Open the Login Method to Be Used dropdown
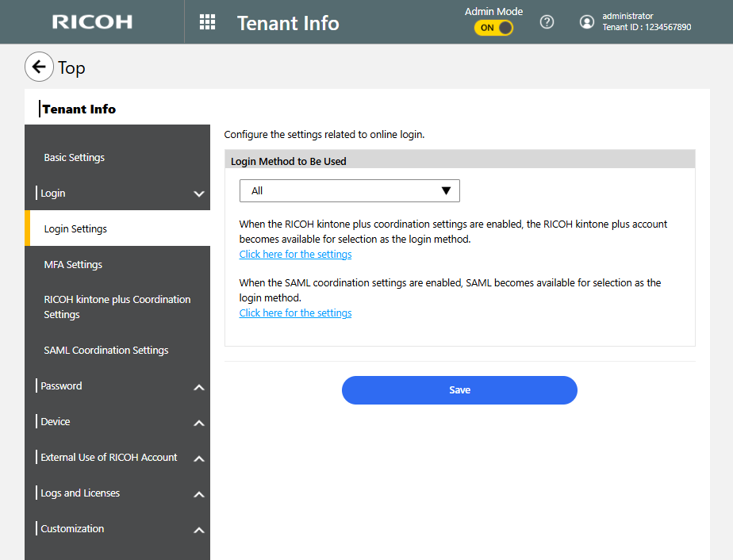This screenshot has width=733, height=560. click(349, 191)
